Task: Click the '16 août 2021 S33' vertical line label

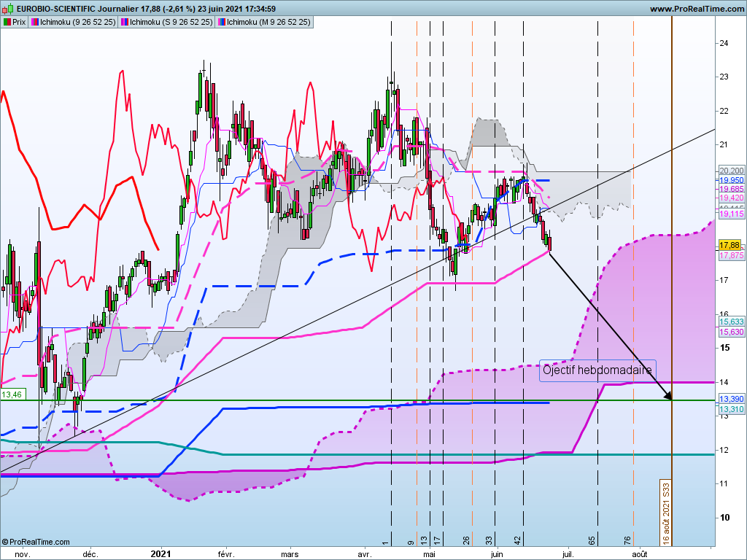Action: (x=666, y=513)
